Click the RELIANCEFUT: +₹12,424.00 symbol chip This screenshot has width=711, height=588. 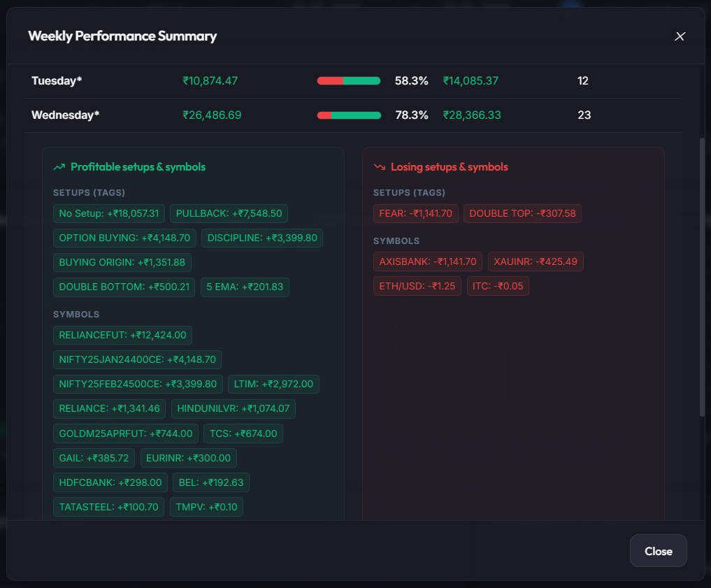122,336
